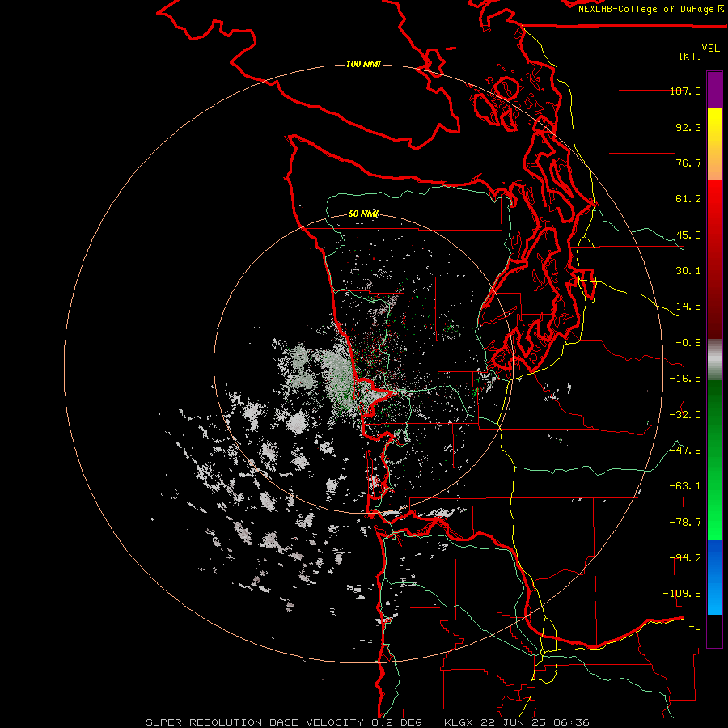This screenshot has height=728, width=728.
Task: Click the TH label on legend
Action: (695, 630)
